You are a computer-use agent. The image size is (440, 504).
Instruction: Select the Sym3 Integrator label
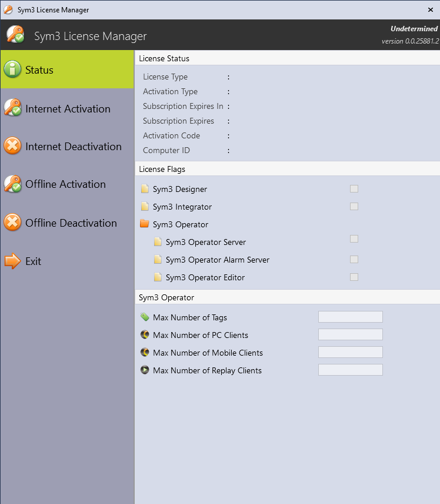pyautogui.click(x=182, y=207)
